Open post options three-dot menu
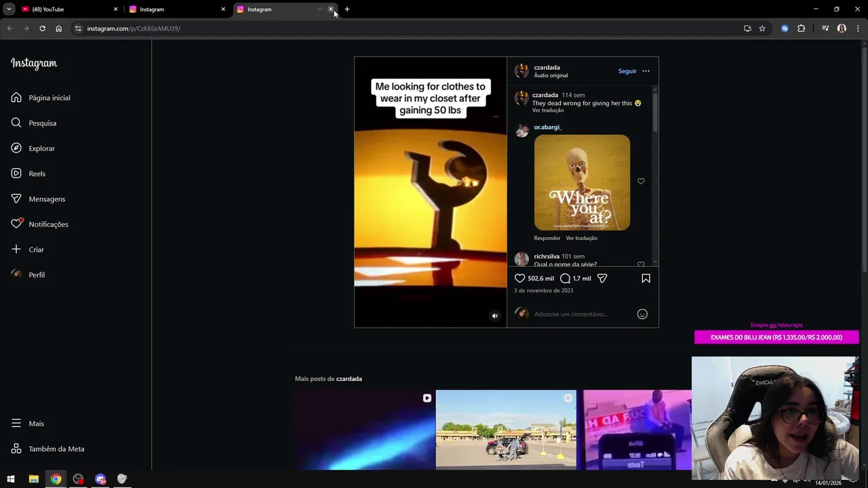This screenshot has width=868, height=488. [x=646, y=71]
